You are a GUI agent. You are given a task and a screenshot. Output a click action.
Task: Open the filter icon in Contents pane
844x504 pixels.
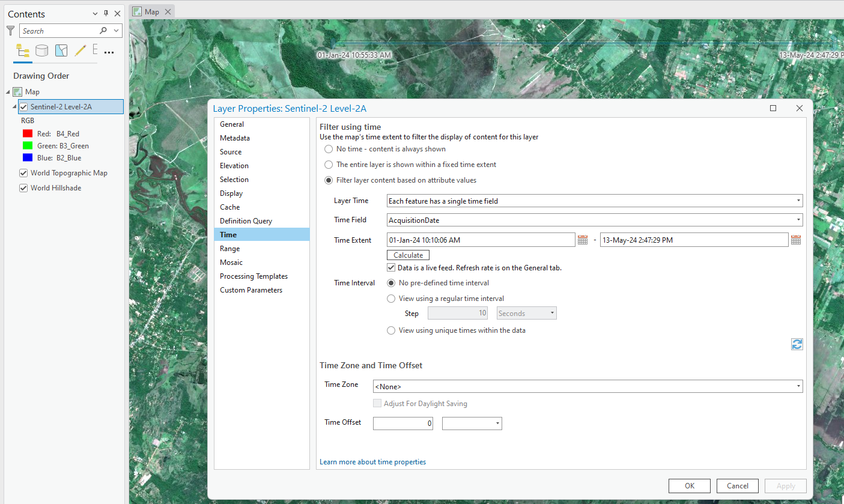(10, 30)
